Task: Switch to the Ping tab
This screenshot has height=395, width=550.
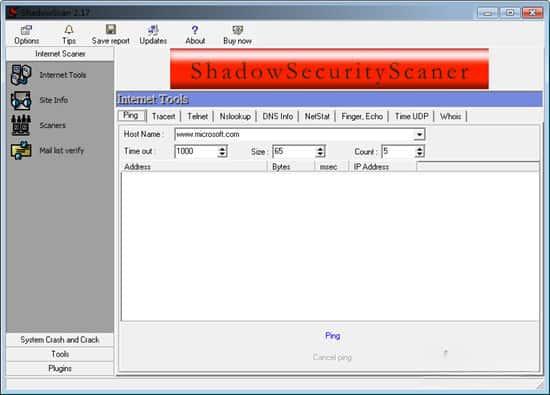Action: pyautogui.click(x=132, y=115)
